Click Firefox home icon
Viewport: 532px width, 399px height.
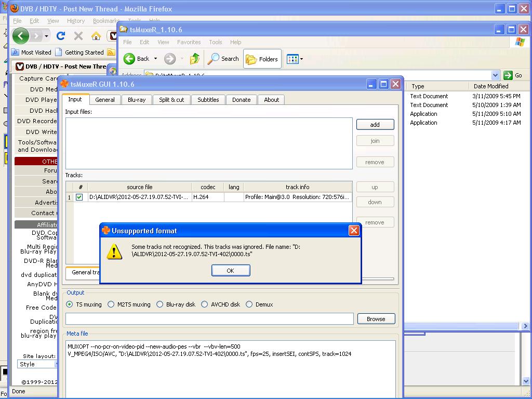click(96, 36)
